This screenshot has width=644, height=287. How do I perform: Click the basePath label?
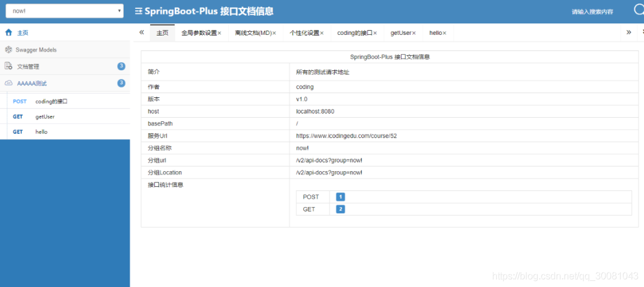click(160, 124)
